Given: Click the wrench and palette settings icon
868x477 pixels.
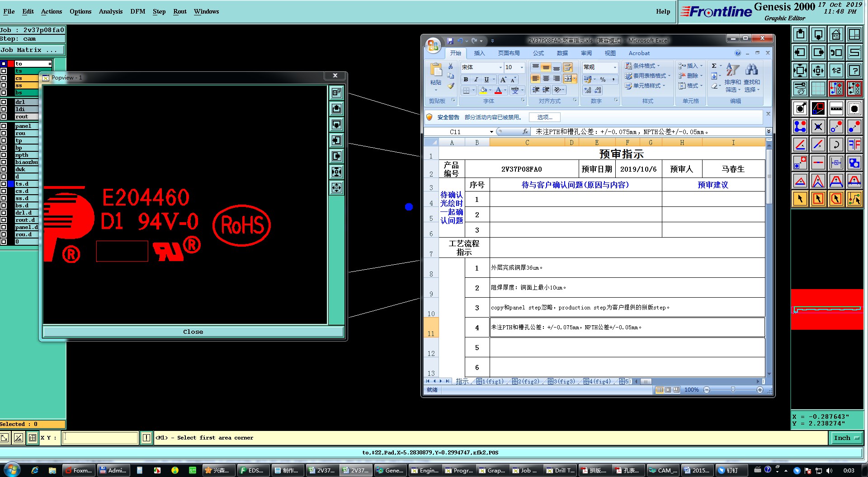Looking at the screenshot, I should click(x=800, y=89).
